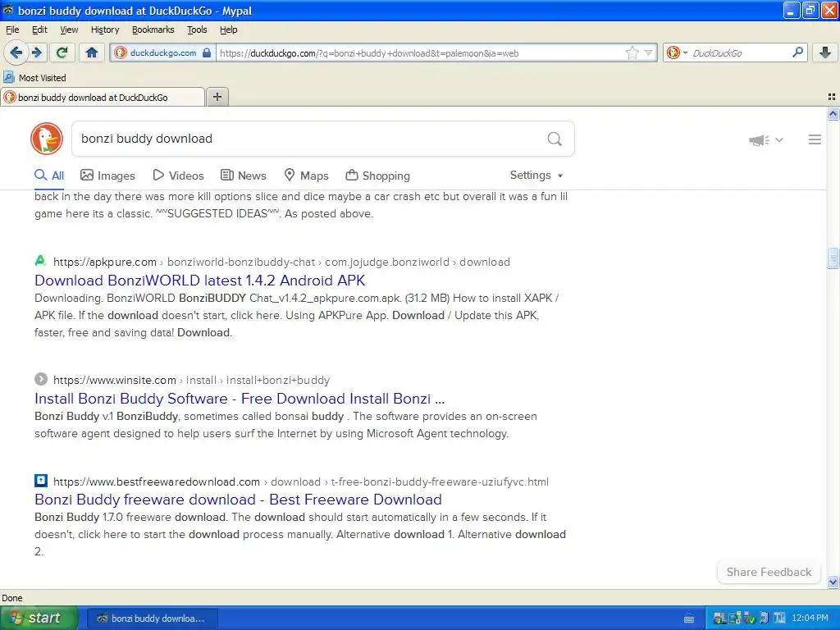Open the Edit menu
Viewport: 840px width, 630px height.
coord(39,30)
